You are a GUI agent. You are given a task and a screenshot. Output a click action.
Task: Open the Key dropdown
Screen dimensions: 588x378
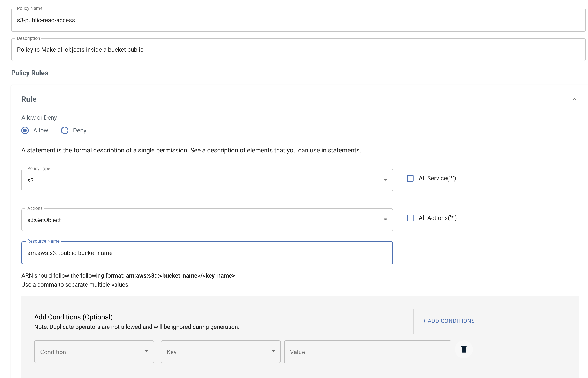pyautogui.click(x=220, y=352)
